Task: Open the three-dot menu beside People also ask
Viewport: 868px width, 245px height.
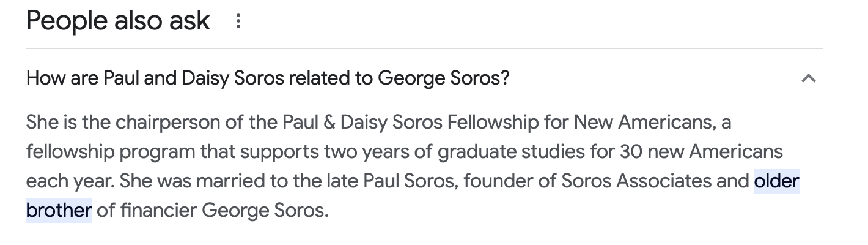Action: [238, 21]
